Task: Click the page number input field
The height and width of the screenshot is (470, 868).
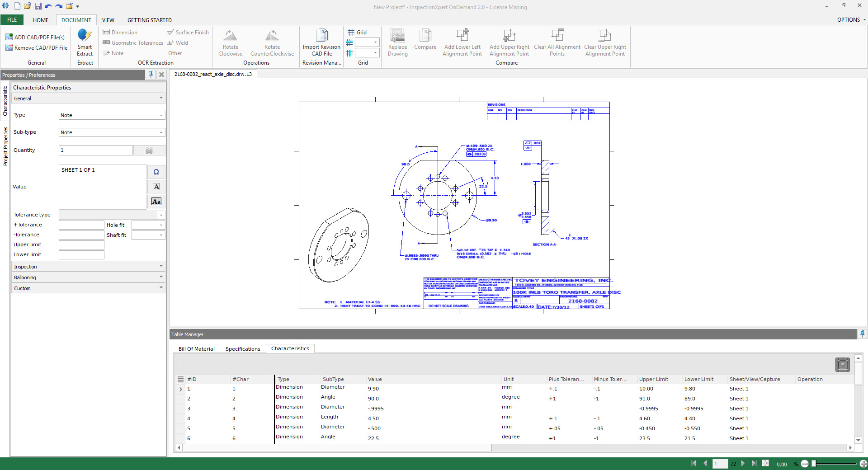Action: (721, 464)
